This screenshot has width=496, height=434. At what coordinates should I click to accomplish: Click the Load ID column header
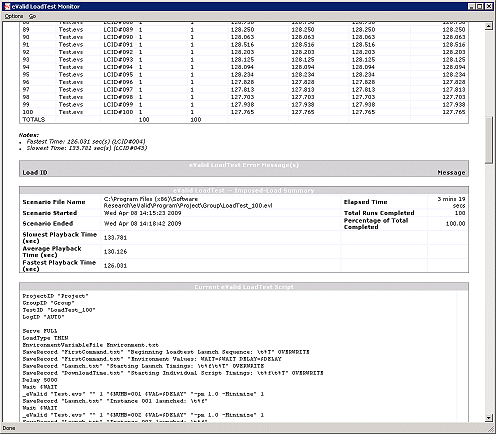35,172
